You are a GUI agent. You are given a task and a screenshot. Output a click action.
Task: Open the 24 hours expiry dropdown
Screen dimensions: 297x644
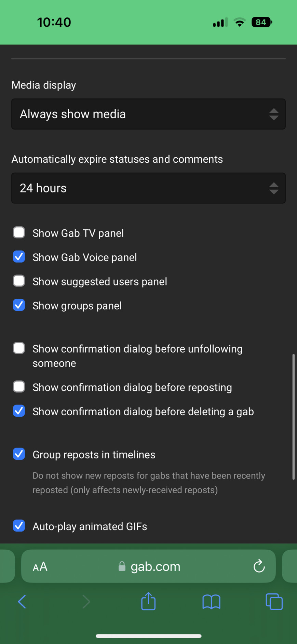(x=148, y=188)
